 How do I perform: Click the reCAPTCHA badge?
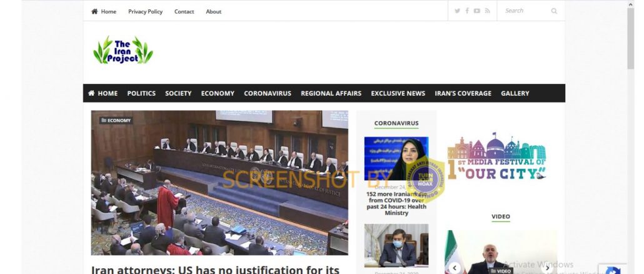613,270
